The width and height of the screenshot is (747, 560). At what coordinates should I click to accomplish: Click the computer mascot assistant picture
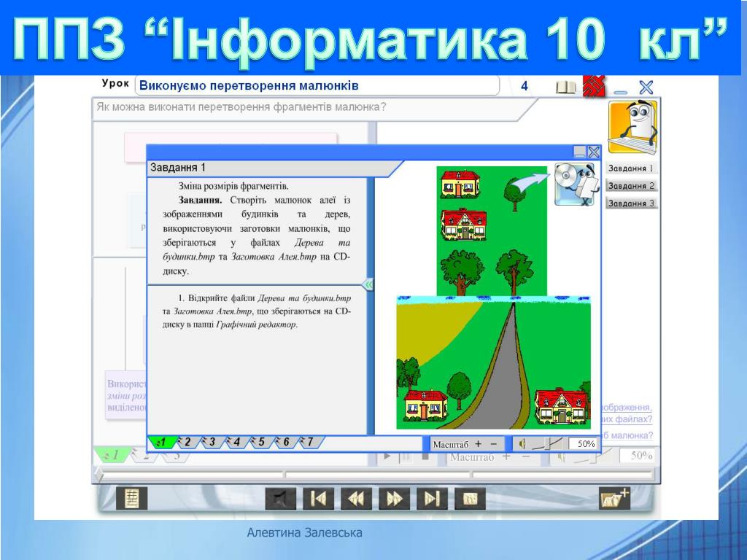click(x=632, y=127)
